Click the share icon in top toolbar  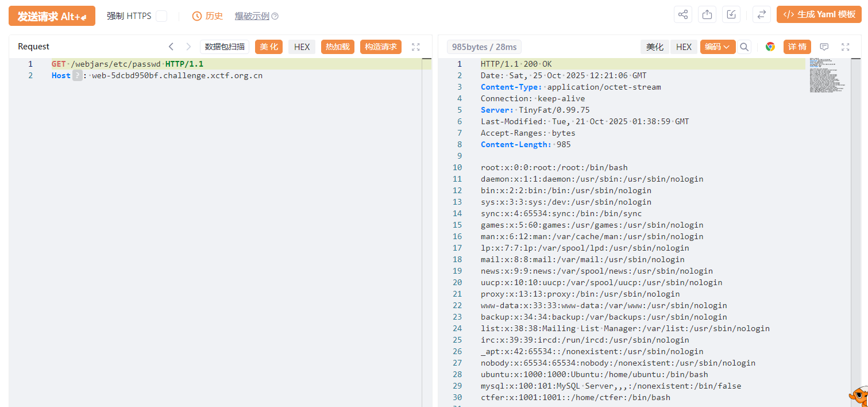[x=683, y=15]
